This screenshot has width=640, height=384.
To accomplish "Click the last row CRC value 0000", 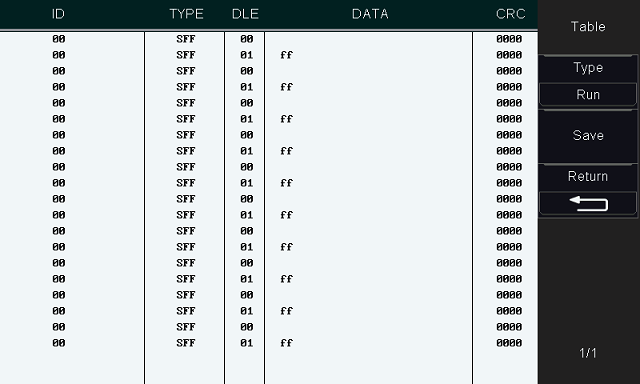I will (x=509, y=343).
